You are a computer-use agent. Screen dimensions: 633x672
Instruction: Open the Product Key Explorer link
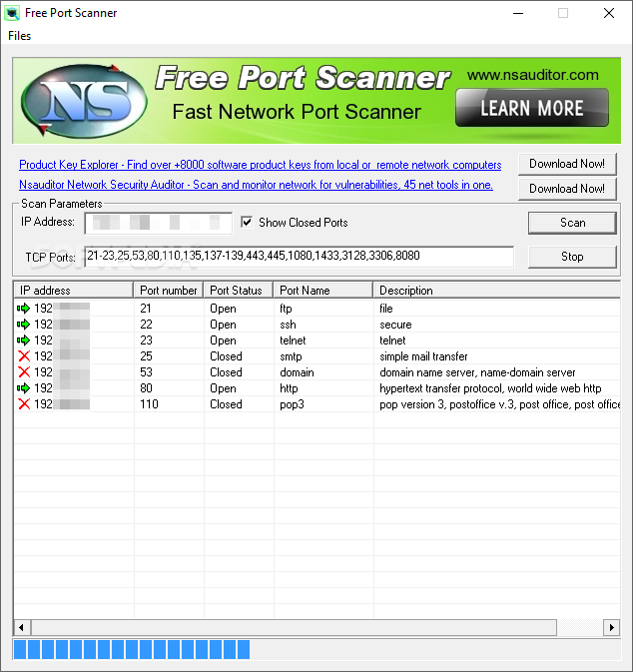click(x=261, y=165)
